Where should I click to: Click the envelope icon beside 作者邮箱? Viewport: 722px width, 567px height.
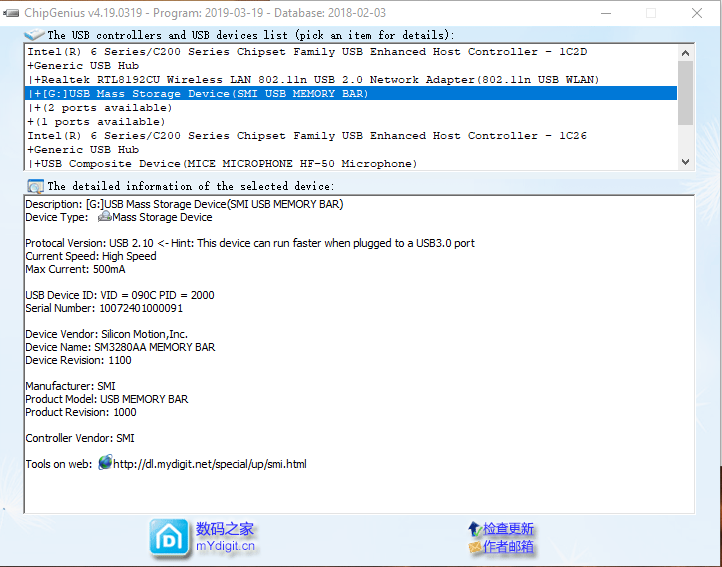pos(475,547)
